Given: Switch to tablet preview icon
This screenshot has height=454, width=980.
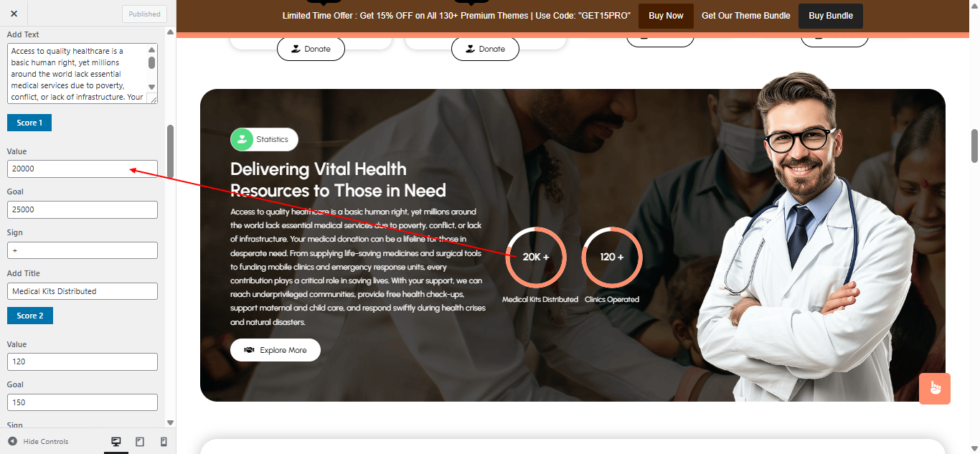Looking at the screenshot, I should click(140, 442).
